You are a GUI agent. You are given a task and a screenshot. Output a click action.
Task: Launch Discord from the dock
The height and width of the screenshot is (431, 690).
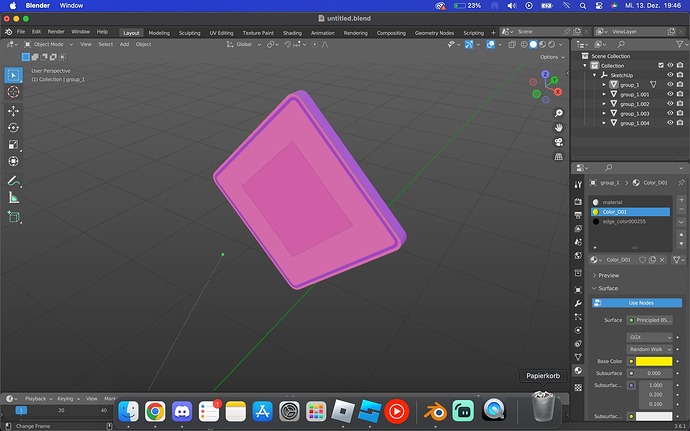[x=182, y=410]
